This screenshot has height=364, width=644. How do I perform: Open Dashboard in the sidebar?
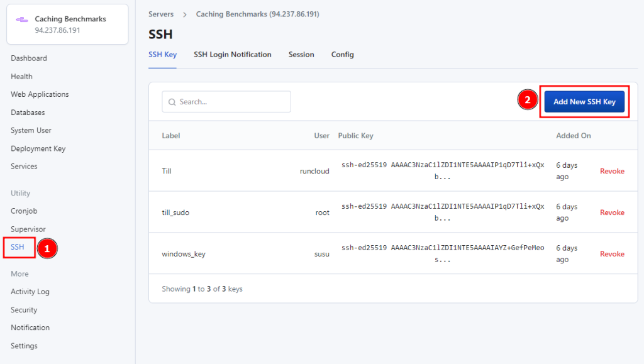(x=29, y=58)
